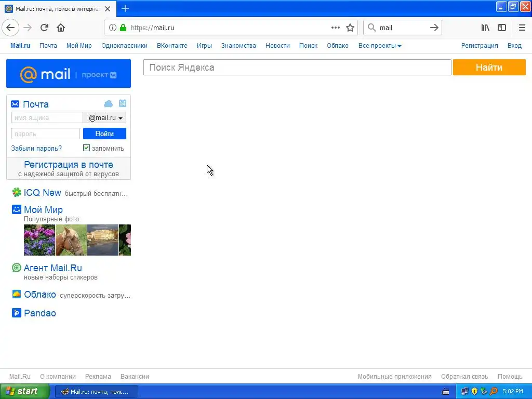Image resolution: width=532 pixels, height=399 pixels.
Task: Click the Вакансии footer link
Action: coord(135,377)
